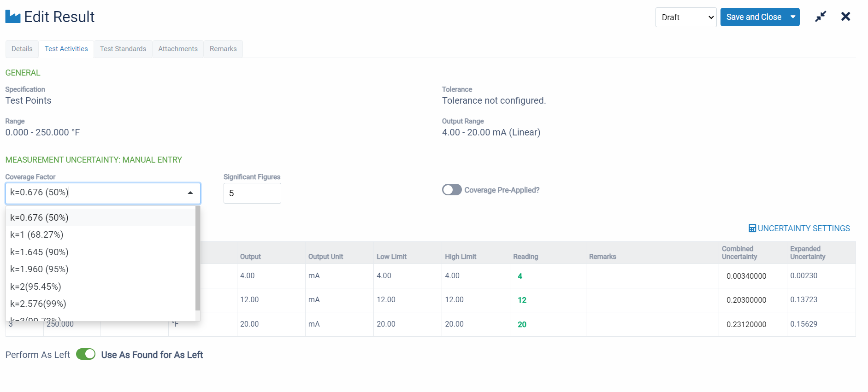The width and height of the screenshot is (868, 392).
Task: Open the Draft status dropdown
Action: pyautogui.click(x=685, y=18)
